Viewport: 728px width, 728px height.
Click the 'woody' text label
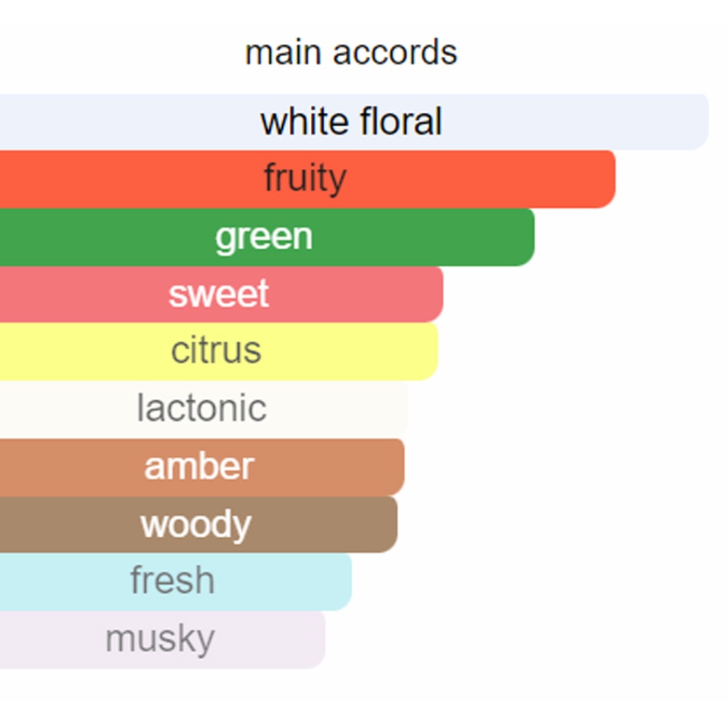(196, 525)
